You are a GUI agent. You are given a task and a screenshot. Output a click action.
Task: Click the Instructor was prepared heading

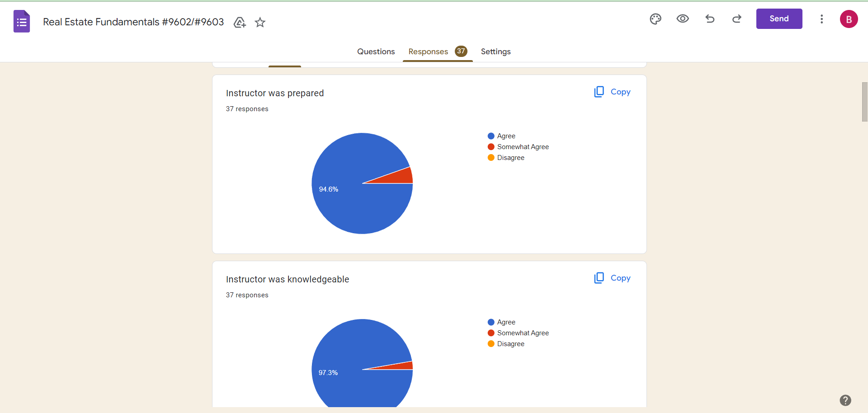pyautogui.click(x=275, y=93)
